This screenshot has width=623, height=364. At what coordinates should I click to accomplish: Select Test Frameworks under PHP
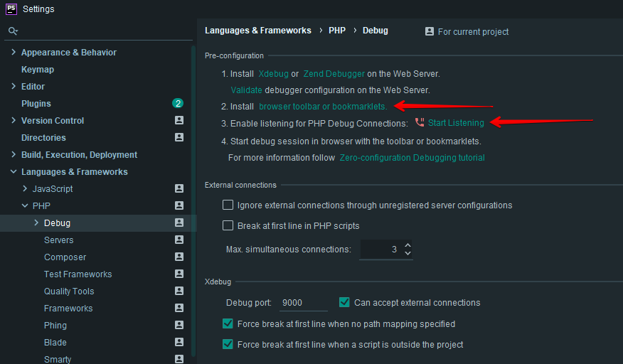tap(78, 274)
